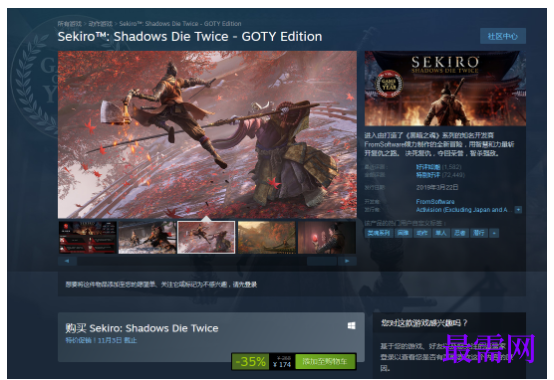Click the 类魂系列 tag
Screen dimensions: 554x380
click(x=378, y=233)
